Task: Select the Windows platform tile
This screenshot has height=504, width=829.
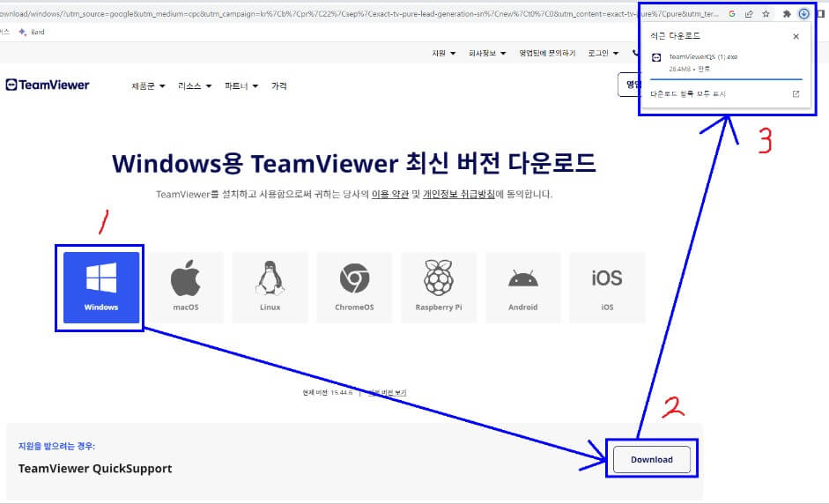Action: [101, 287]
